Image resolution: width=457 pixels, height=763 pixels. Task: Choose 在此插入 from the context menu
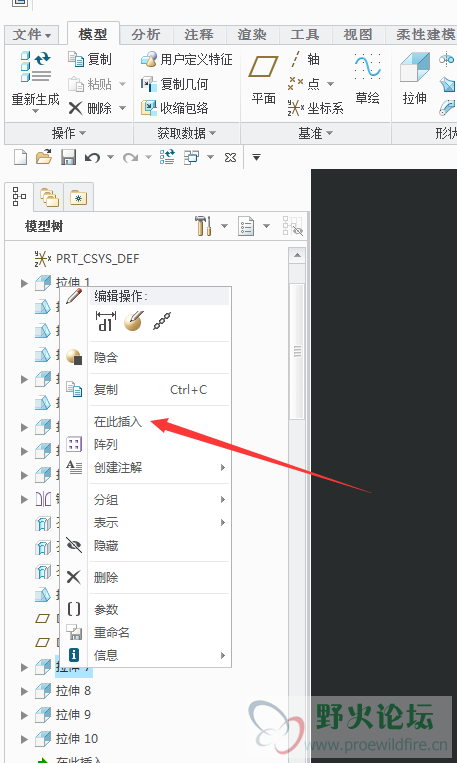[118, 421]
